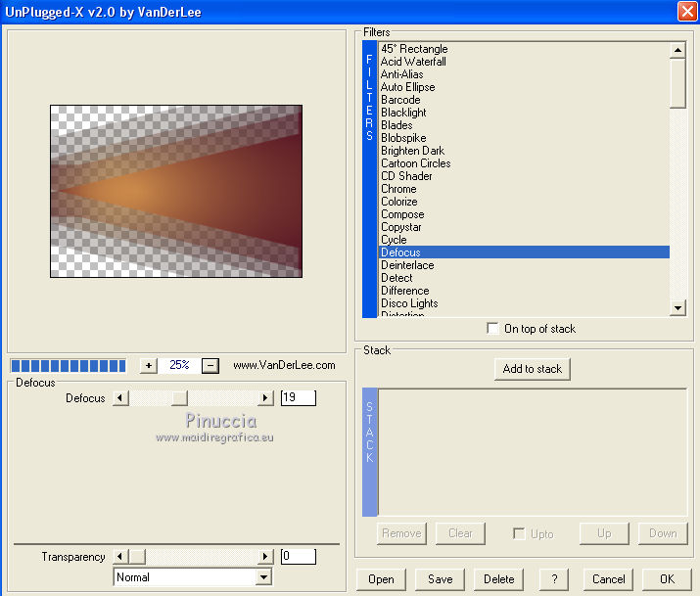700x596 pixels.
Task: Click the Up button
Action: [604, 533]
